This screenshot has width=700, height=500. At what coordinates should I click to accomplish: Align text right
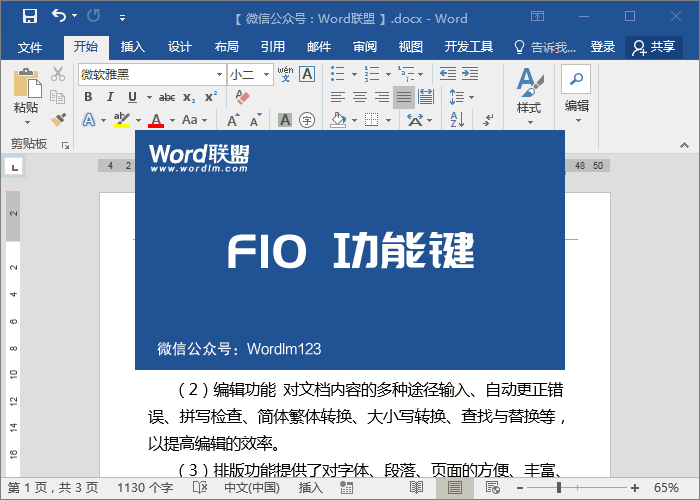pyautogui.click(x=382, y=97)
